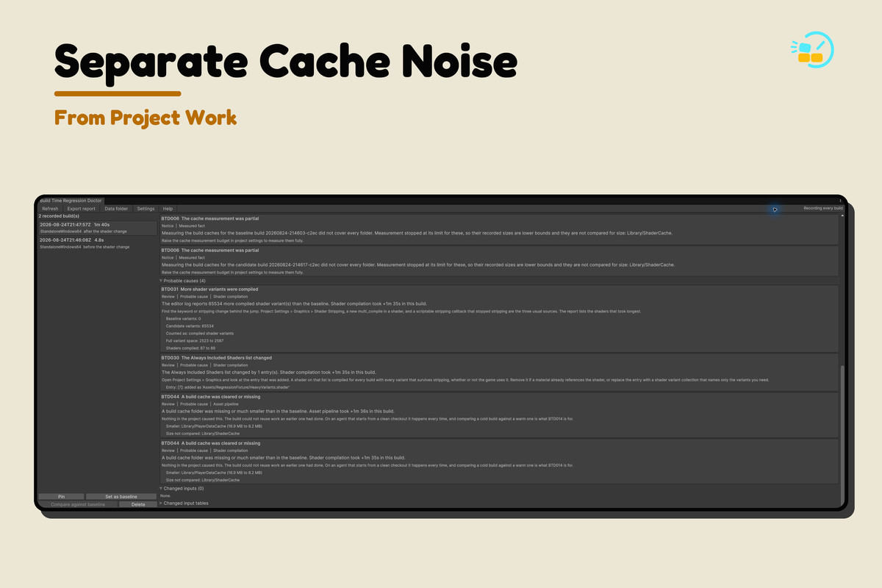882x588 pixels.
Task: Click the Compare against baseline button
Action: (x=78, y=504)
